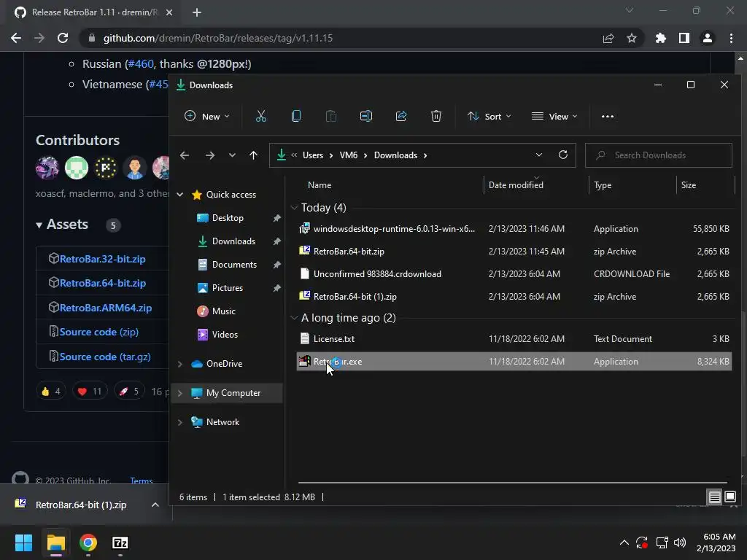Collapse the Assets section on GitHub
The height and width of the screenshot is (560, 747).
coord(39,225)
